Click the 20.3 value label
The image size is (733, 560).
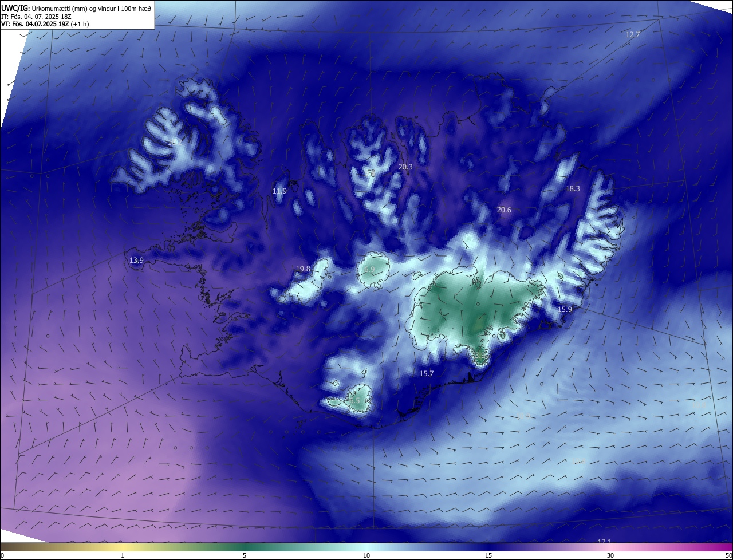(x=405, y=167)
